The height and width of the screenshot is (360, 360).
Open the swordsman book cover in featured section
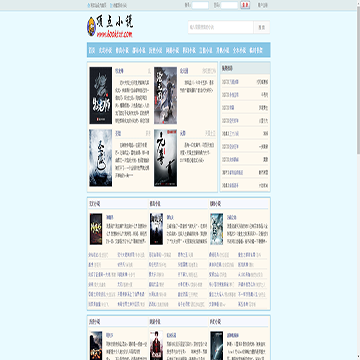point(165,95)
